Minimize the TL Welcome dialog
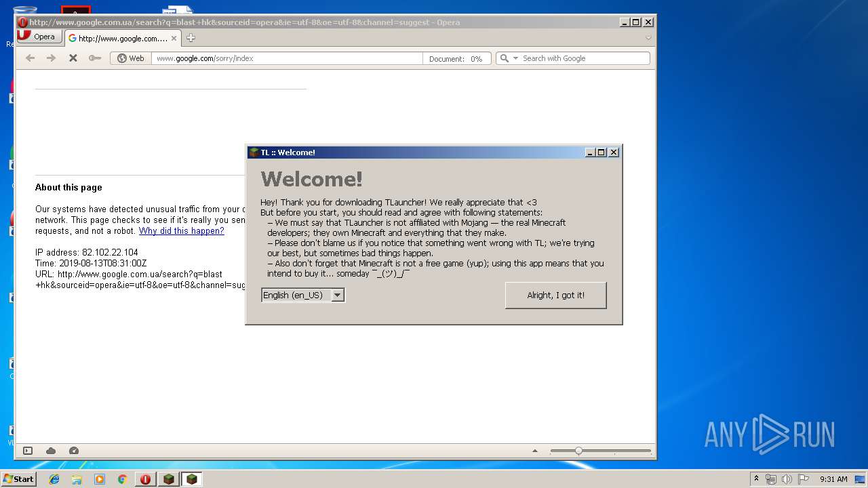Screen dimensions: 868x488 [590, 152]
